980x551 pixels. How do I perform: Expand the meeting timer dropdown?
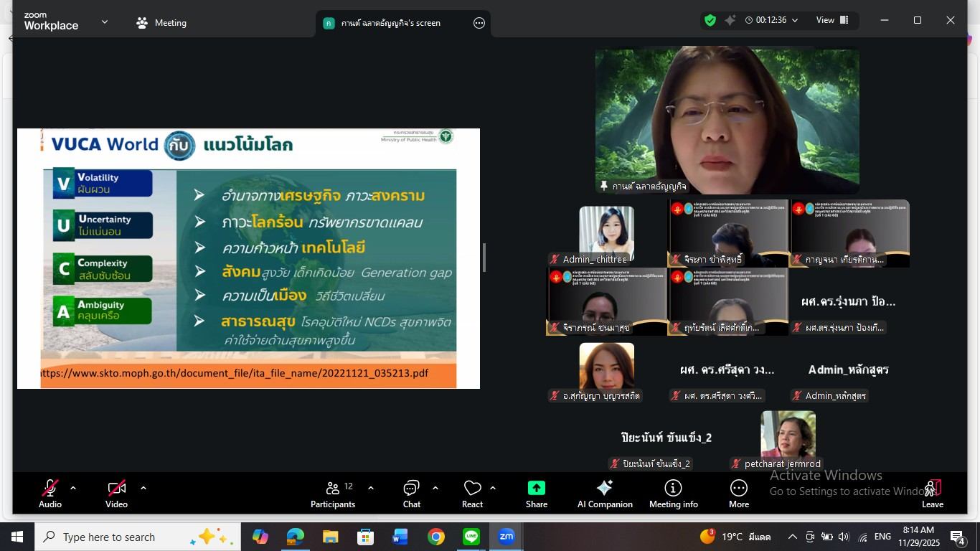coord(794,20)
